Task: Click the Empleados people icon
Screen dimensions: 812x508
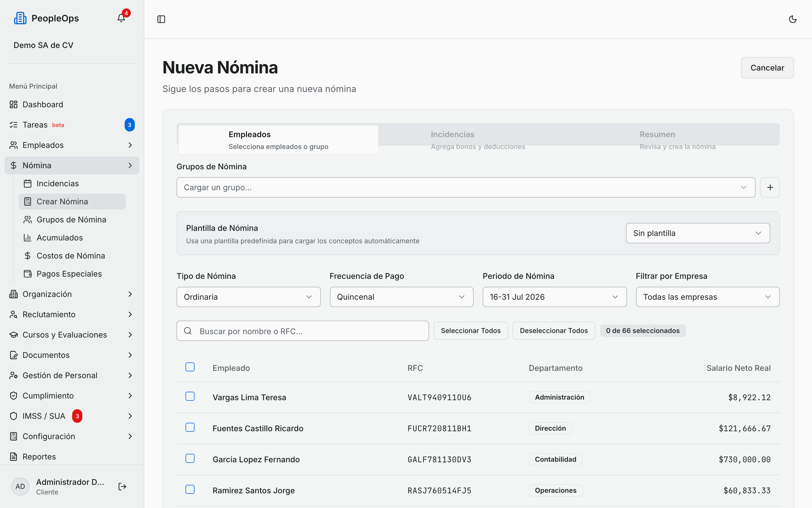Action: click(x=14, y=145)
